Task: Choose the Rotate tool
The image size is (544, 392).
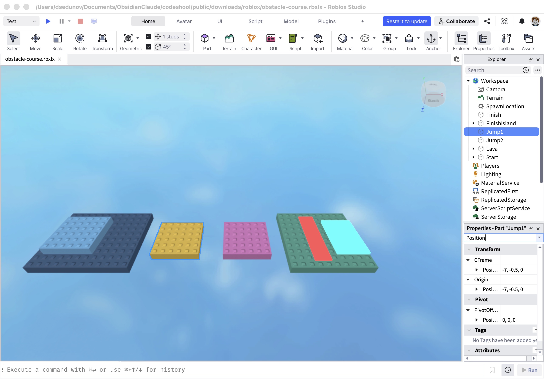Action: pyautogui.click(x=80, y=41)
